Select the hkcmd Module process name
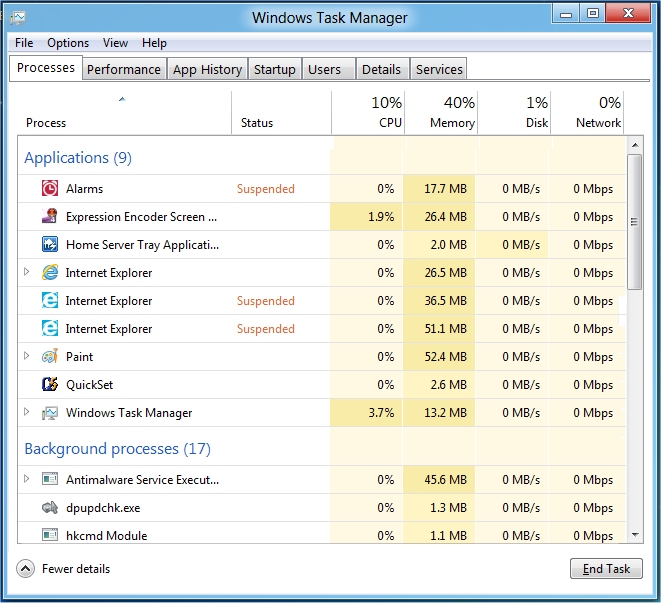 (107, 536)
